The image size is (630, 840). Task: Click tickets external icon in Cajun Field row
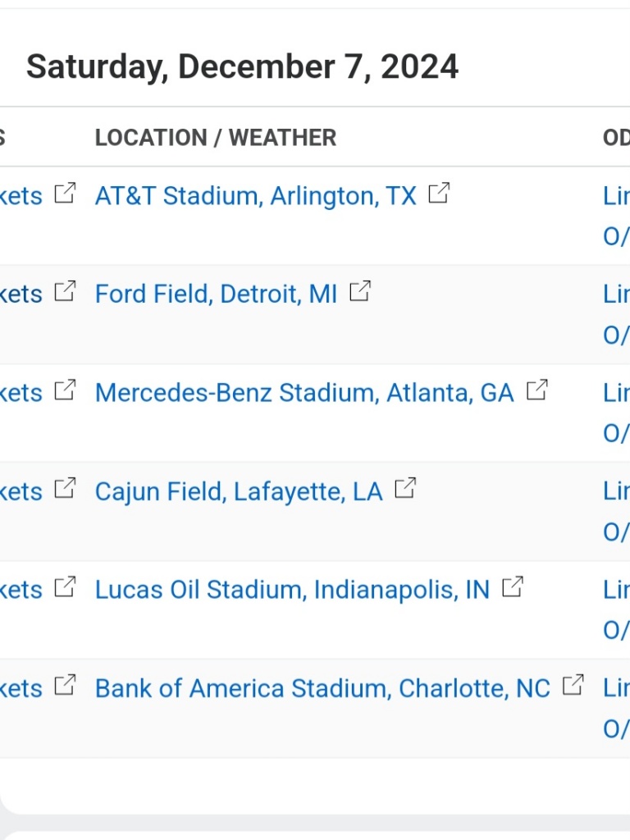coord(65,489)
